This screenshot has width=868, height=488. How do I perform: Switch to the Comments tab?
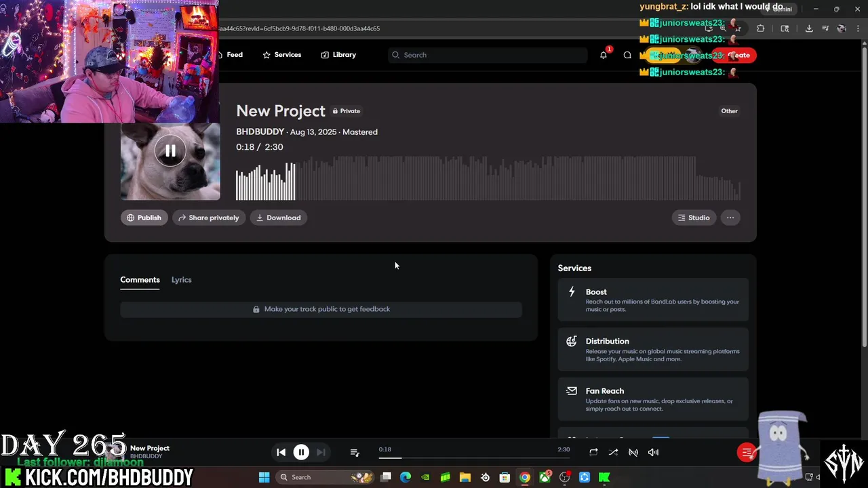[x=140, y=280]
